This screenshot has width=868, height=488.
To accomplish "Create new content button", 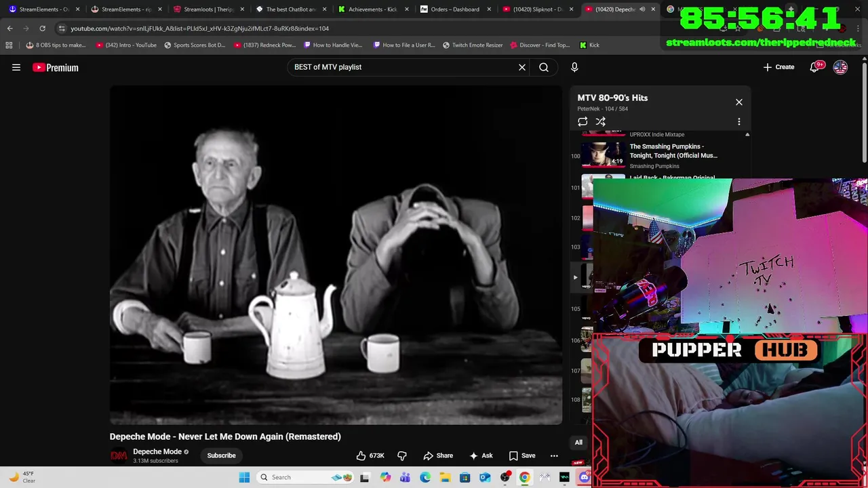I will point(778,67).
